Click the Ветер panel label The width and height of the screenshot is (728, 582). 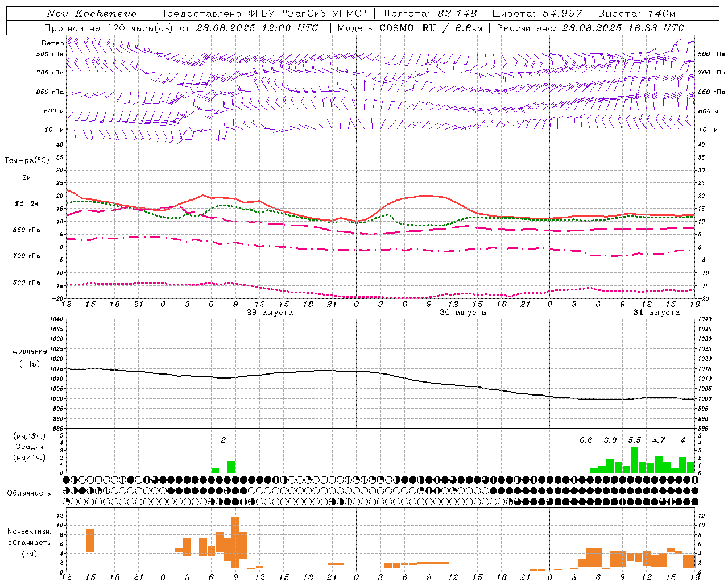pos(52,43)
